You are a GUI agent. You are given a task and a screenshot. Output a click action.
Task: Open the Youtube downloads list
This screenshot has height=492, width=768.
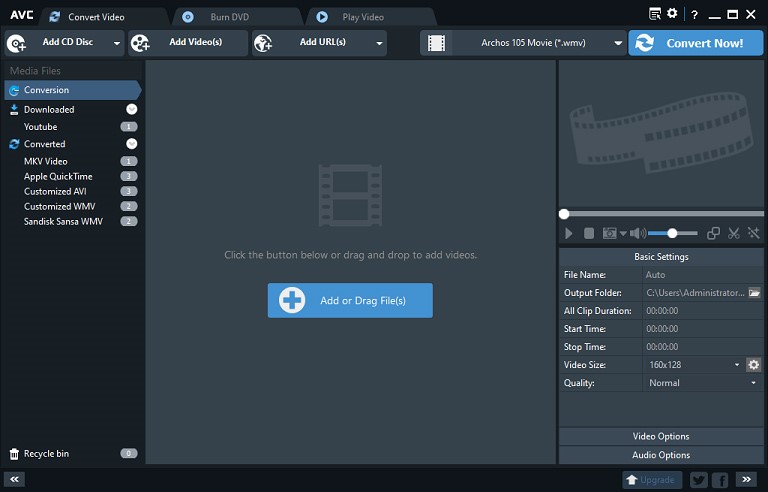click(40, 127)
